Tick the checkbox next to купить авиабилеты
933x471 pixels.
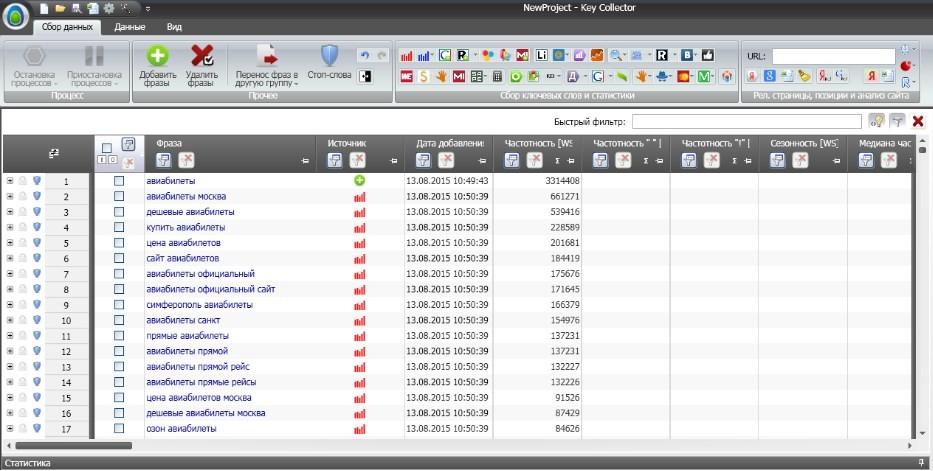pyautogui.click(x=119, y=228)
